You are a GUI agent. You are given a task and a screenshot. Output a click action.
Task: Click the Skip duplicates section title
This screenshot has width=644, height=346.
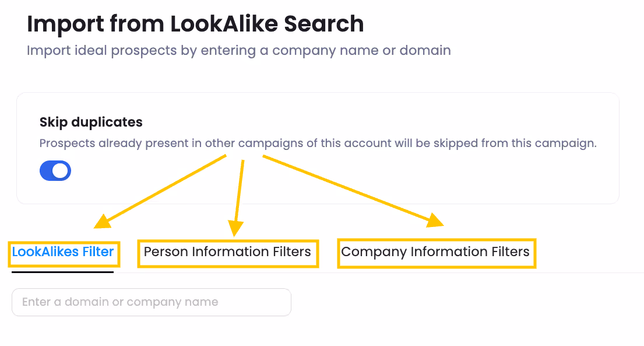(91, 122)
